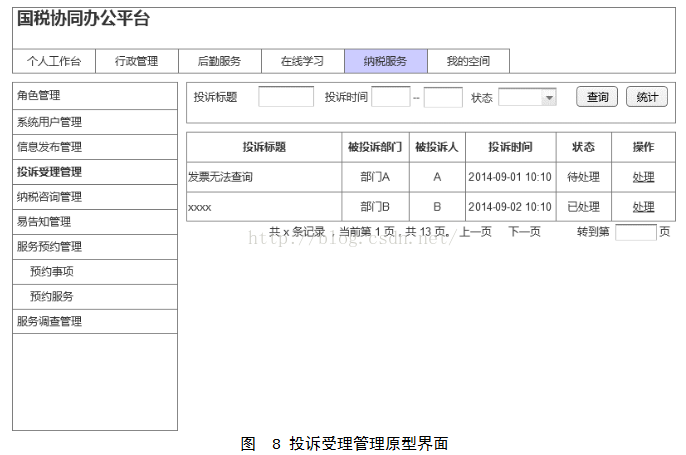
Task: Click the 部门B cell
Action: (375, 207)
